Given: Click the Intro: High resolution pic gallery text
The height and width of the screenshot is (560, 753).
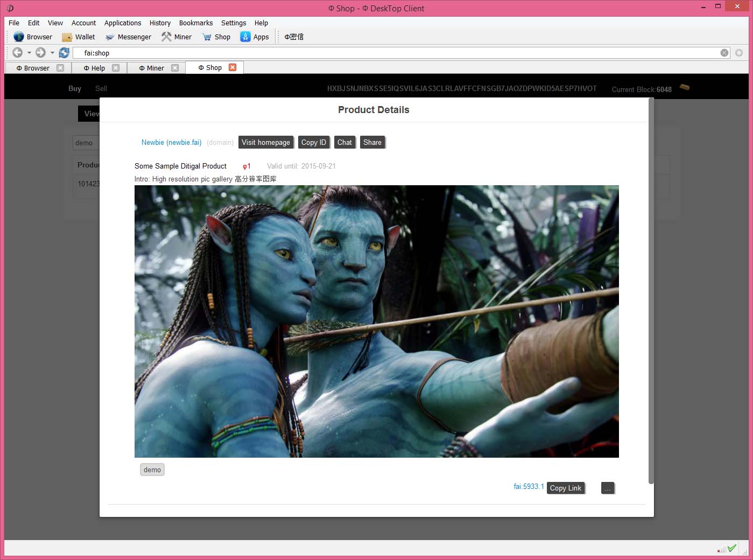Looking at the screenshot, I should (206, 179).
